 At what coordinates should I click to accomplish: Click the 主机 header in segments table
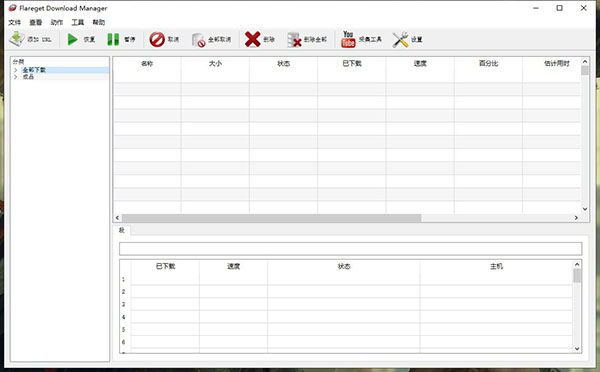click(x=496, y=266)
